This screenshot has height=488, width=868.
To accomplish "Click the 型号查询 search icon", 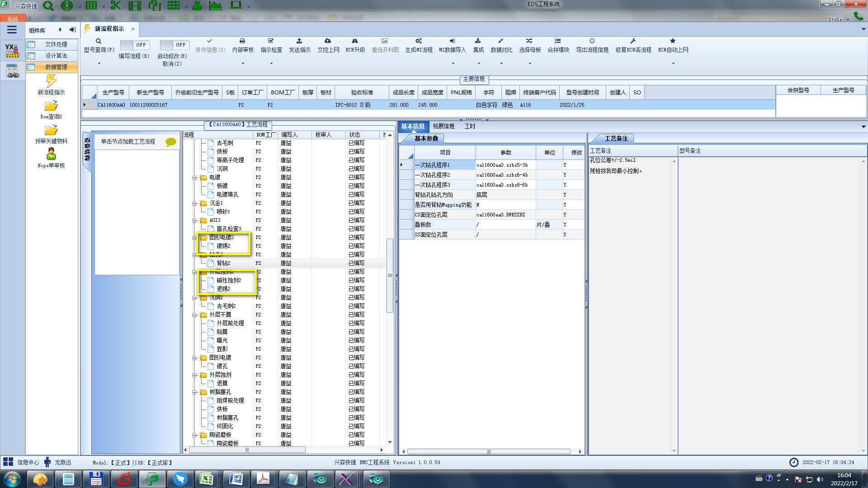I will [98, 41].
